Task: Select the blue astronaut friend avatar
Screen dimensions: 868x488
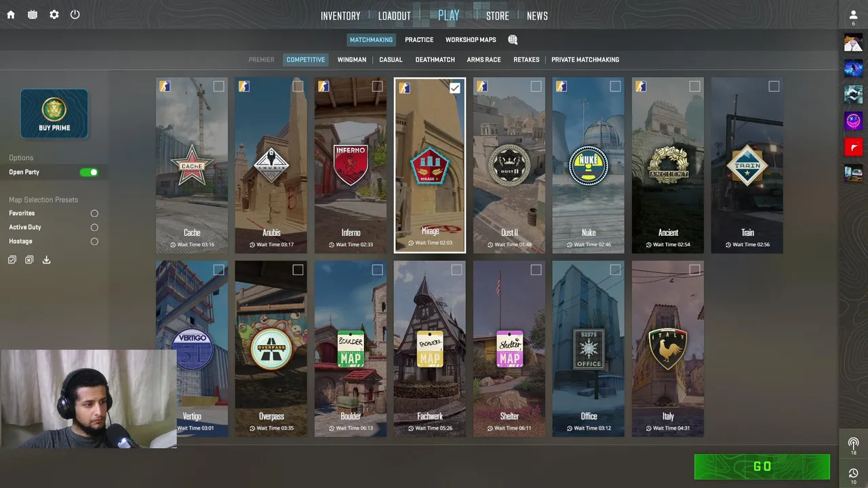Action: pyautogui.click(x=853, y=68)
